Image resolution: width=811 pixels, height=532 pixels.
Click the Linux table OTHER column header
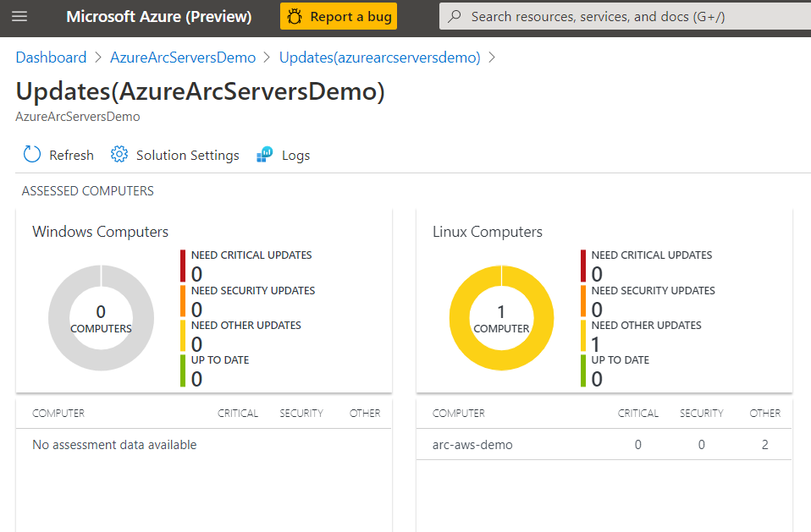click(x=765, y=414)
